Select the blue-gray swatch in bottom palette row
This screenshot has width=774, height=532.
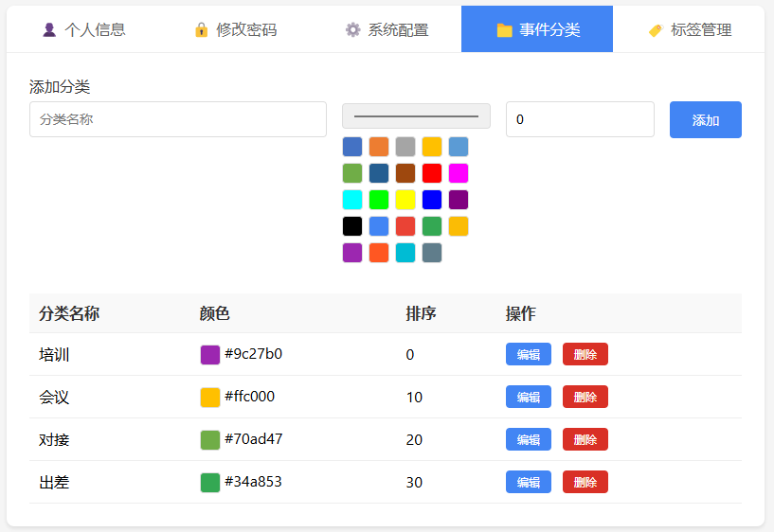pyautogui.click(x=432, y=253)
